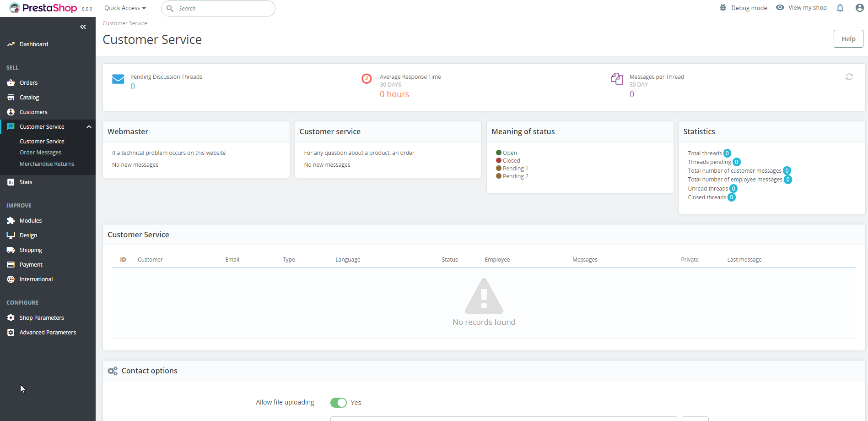Image resolution: width=868 pixels, height=421 pixels.
Task: Open Merchandise Returns submenu item
Action: (x=47, y=164)
